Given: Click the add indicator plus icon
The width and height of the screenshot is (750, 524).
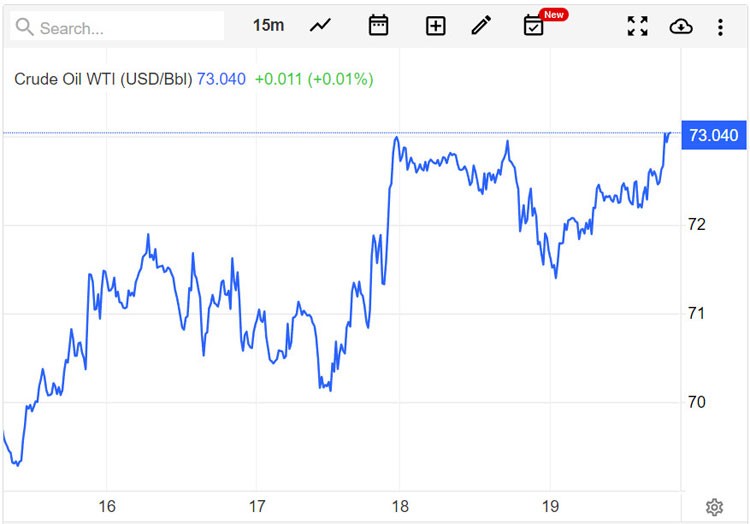Looking at the screenshot, I should [435, 26].
